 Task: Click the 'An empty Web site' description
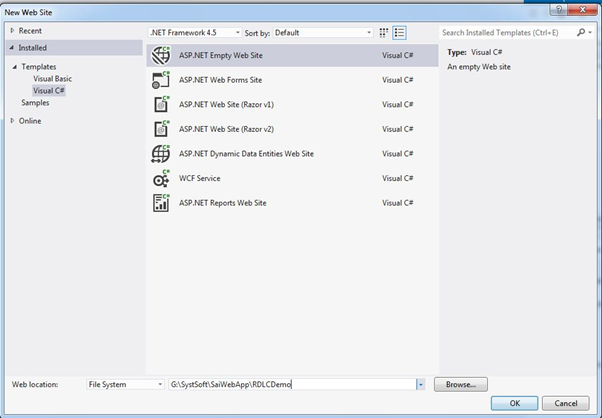(479, 67)
